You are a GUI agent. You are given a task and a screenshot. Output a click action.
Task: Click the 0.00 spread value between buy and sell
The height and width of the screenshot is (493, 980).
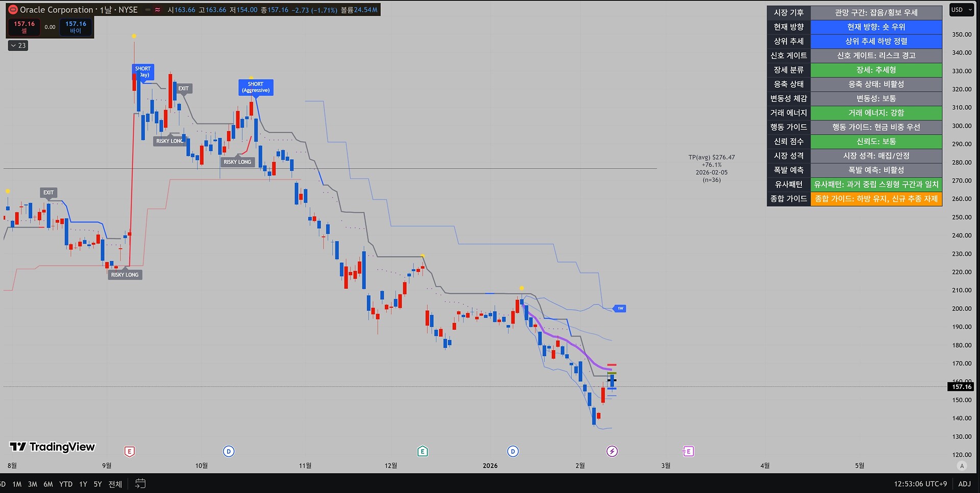(x=50, y=27)
